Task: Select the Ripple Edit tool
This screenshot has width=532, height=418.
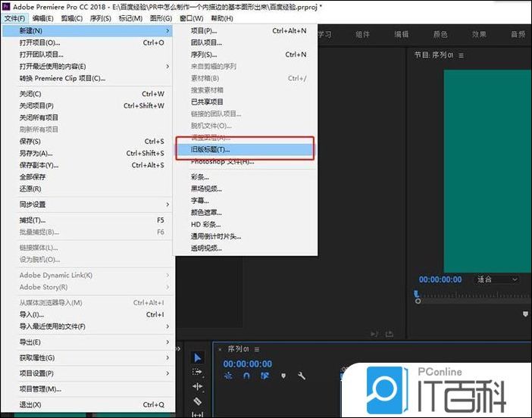Action: pos(197,387)
